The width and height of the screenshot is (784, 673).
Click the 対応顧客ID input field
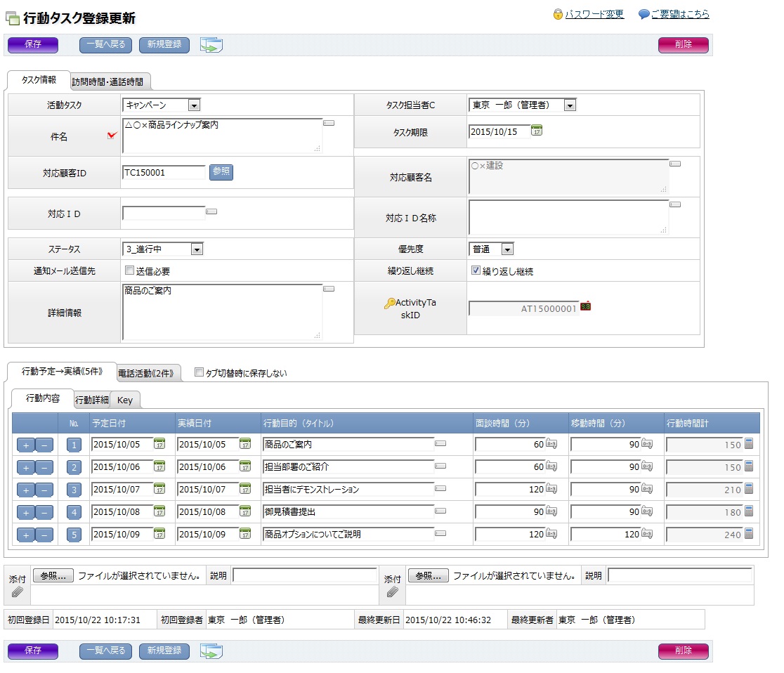coord(164,172)
